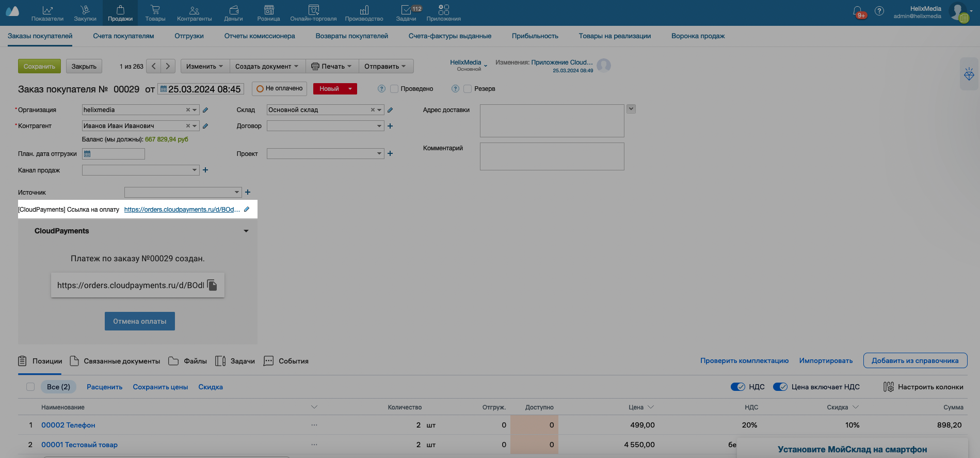The width and height of the screenshot is (980, 458).
Task: Open the Контрагенты section icon
Action: tap(194, 10)
